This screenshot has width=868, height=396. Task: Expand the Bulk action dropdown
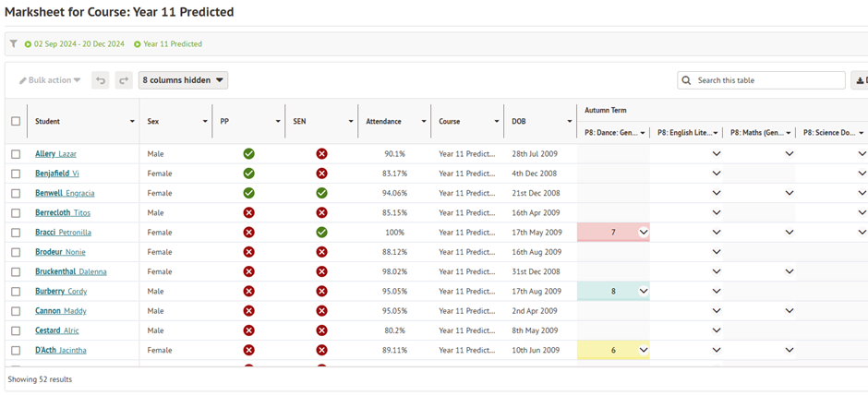50,80
